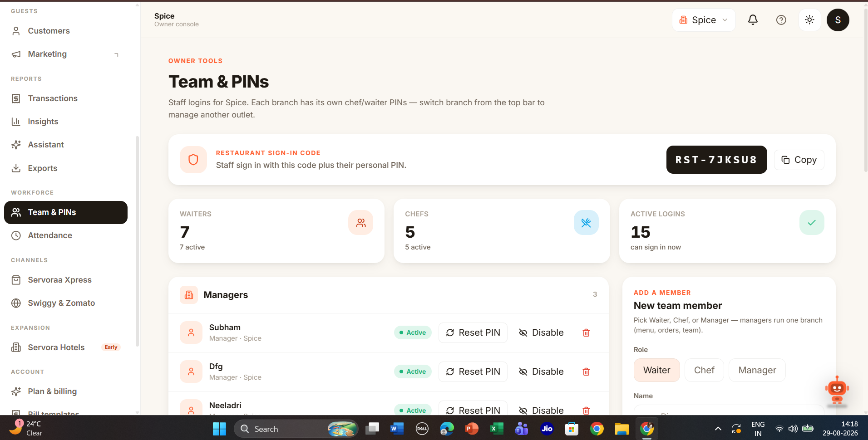Select the Manager role option

tap(757, 370)
